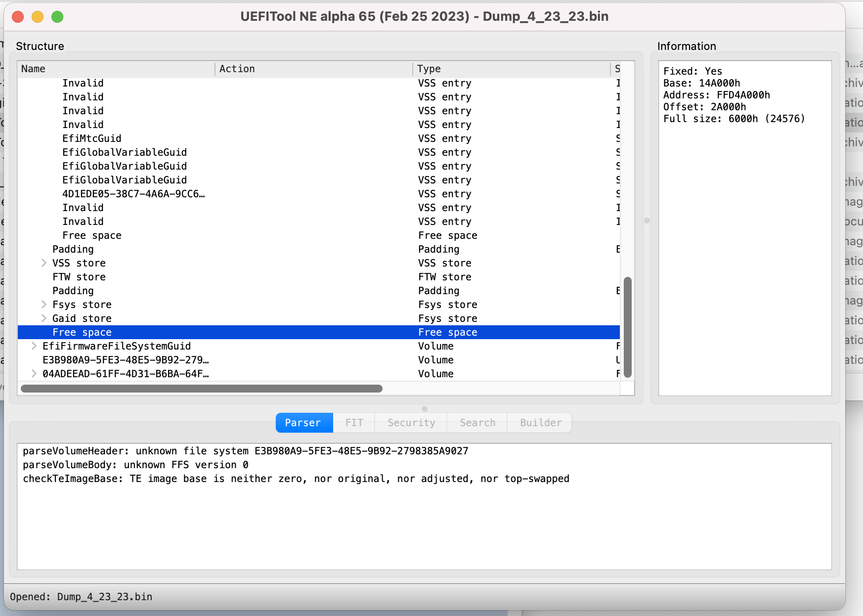This screenshot has width=863, height=616.
Task: Select the FTW store row
Action: (319, 277)
